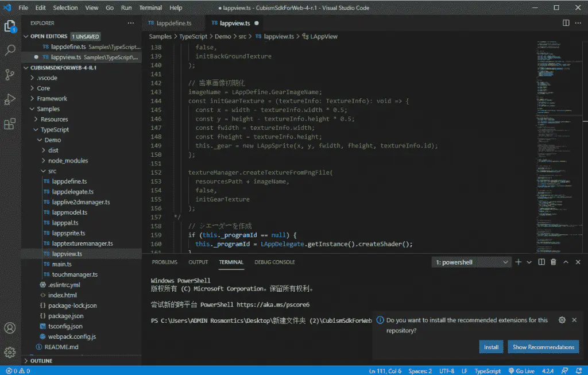Screen dimensions: 588x375
Task: Click Install recommended extensions button
Action: tap(491, 347)
